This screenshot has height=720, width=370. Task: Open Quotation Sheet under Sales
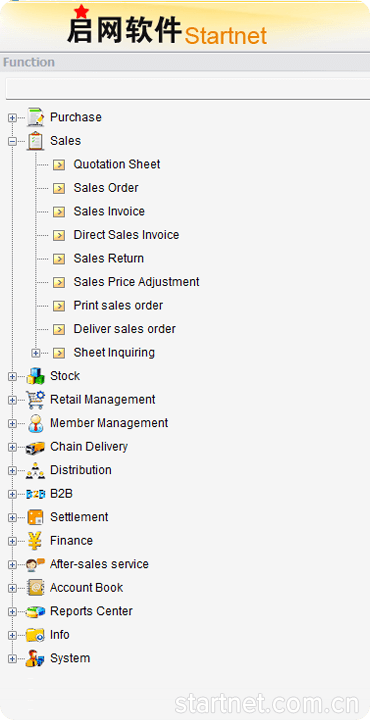coord(117,164)
